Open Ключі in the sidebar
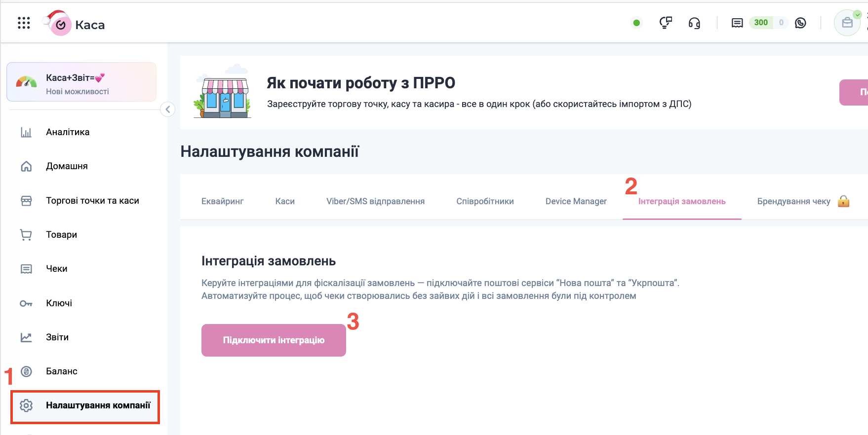 [59, 303]
